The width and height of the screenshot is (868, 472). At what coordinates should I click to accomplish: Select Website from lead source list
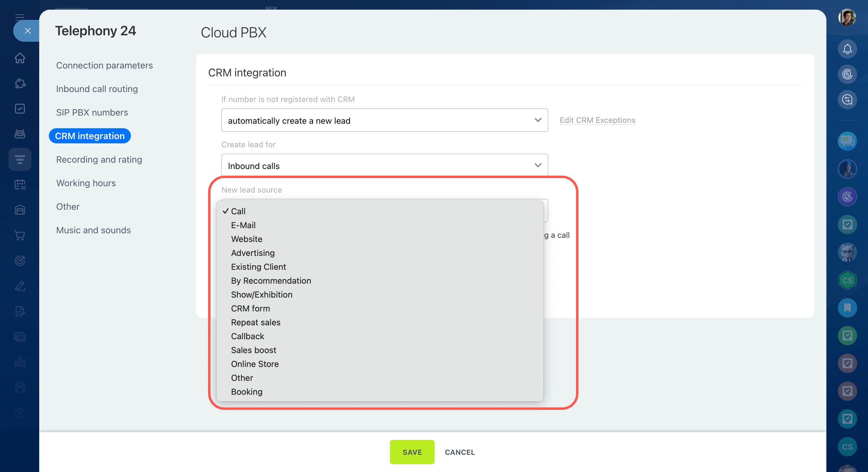[246, 239]
